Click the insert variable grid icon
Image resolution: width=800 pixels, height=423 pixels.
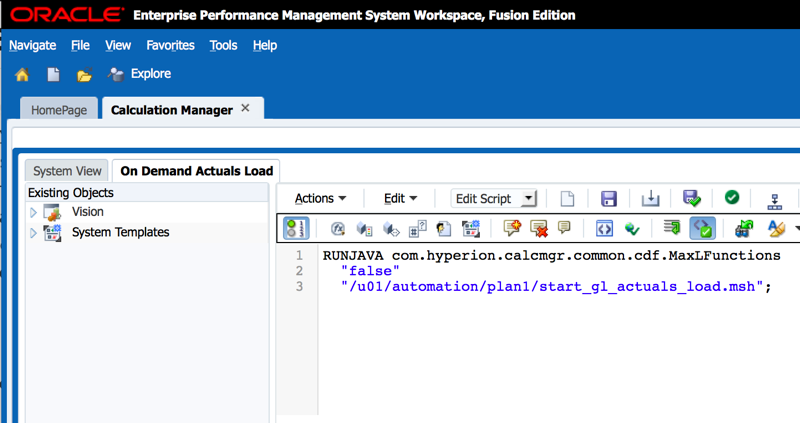point(418,229)
